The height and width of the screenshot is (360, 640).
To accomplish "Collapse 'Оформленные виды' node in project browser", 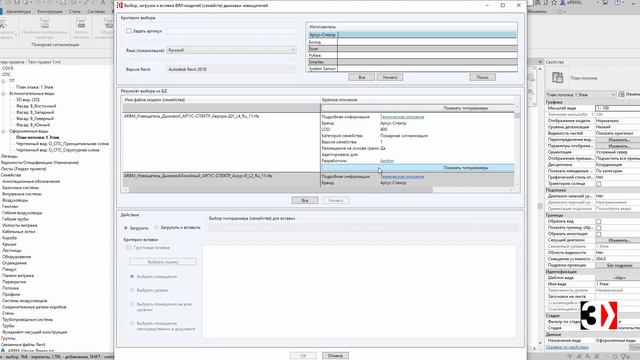I will [x=4, y=131].
